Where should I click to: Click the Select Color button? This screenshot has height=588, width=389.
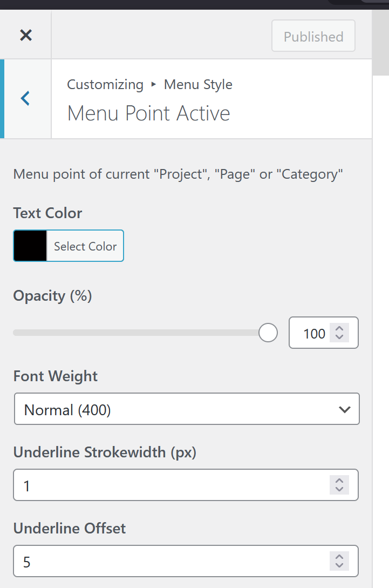click(x=85, y=246)
